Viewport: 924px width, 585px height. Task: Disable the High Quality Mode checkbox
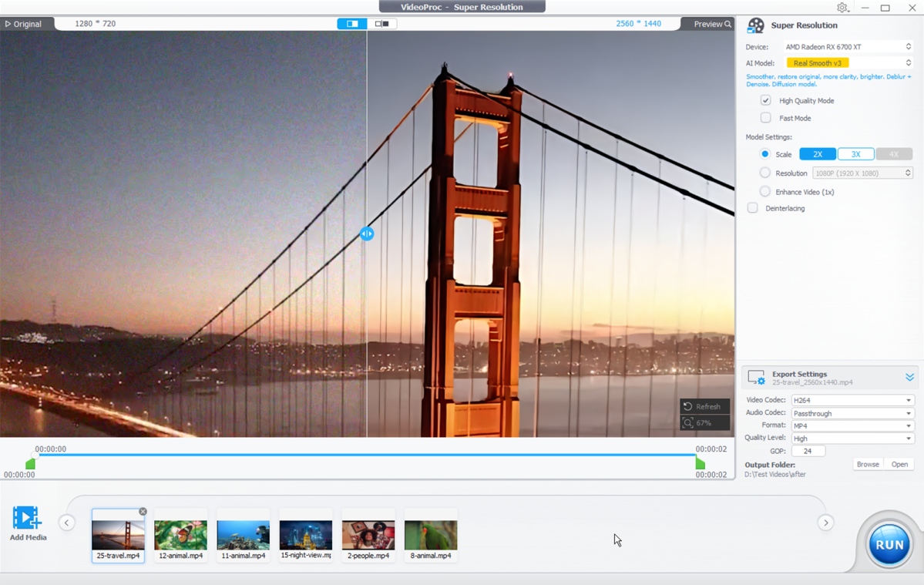click(765, 100)
